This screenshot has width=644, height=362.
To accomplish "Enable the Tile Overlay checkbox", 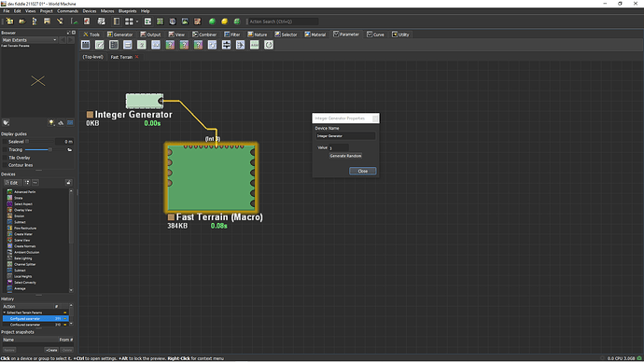I will click(6, 158).
